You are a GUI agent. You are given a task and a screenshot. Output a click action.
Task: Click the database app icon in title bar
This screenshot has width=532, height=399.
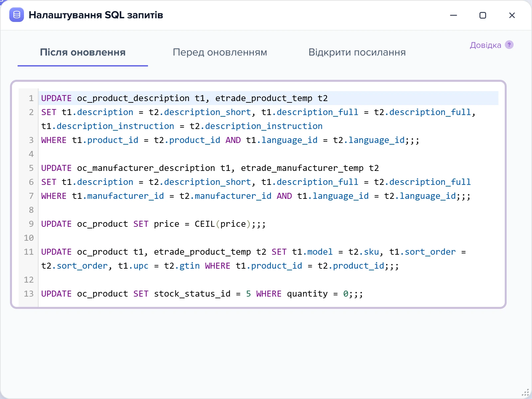tap(17, 15)
